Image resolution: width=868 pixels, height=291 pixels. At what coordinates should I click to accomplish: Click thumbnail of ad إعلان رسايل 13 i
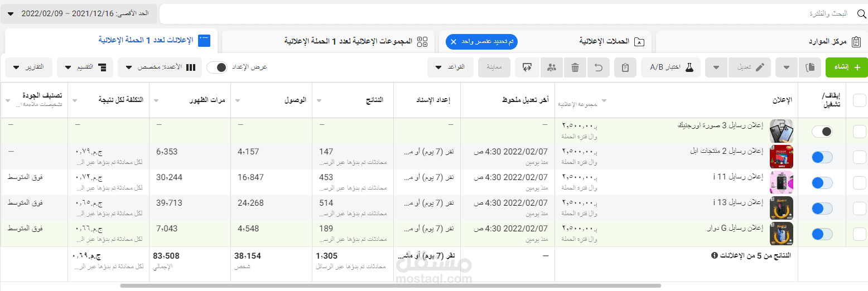tap(781, 208)
